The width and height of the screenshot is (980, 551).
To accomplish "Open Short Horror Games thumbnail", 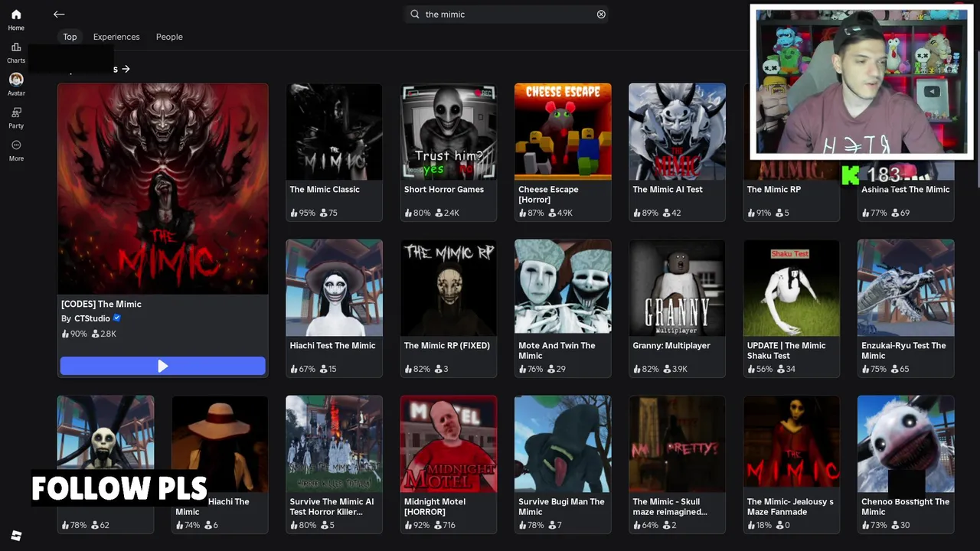I will (449, 132).
